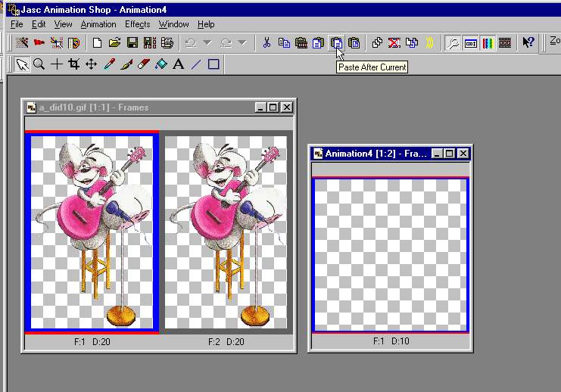561x392 pixels.
Task: Click Paste As New Animation icon
Action: (x=301, y=43)
